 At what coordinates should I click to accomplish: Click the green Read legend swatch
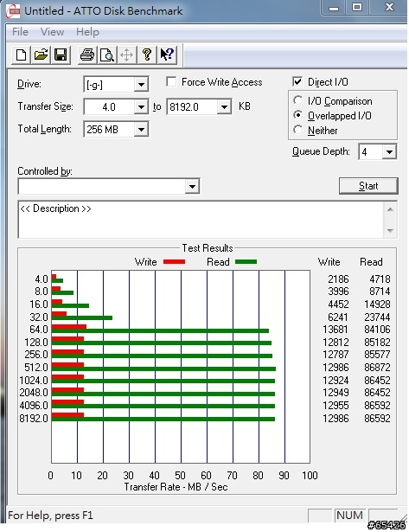tap(246, 261)
